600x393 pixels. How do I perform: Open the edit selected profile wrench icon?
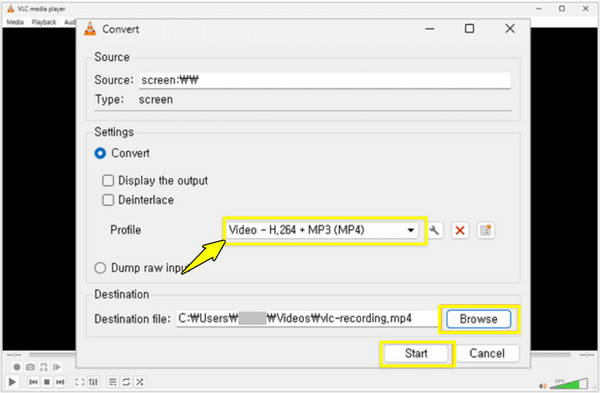tap(434, 230)
